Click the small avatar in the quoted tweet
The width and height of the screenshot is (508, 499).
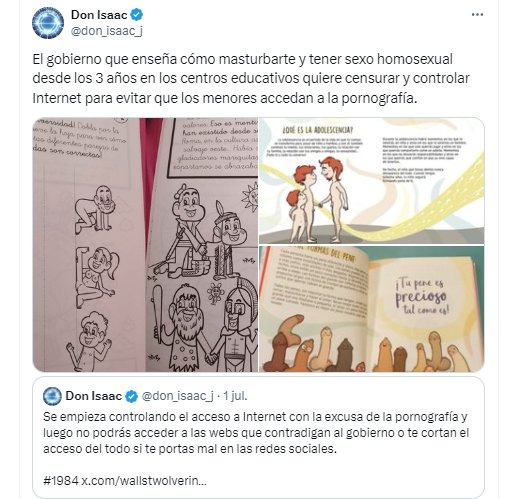[52, 396]
